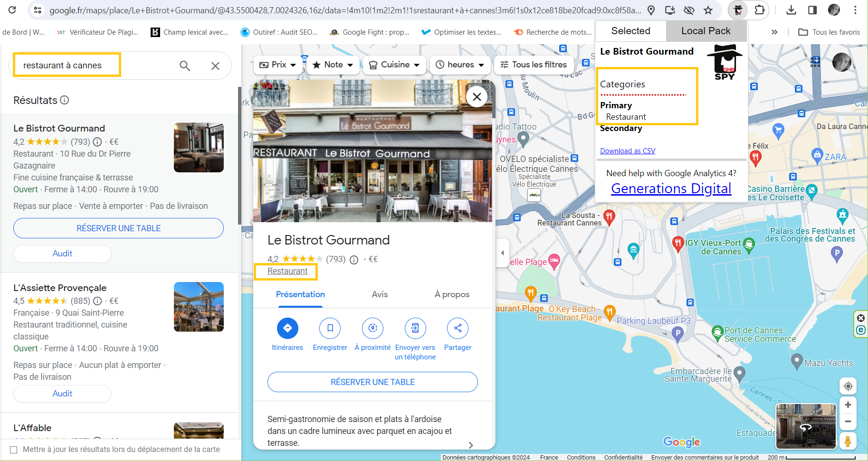Click Audit button under Le Bistrot Gourmand
The width and height of the screenshot is (868, 461).
(x=62, y=254)
